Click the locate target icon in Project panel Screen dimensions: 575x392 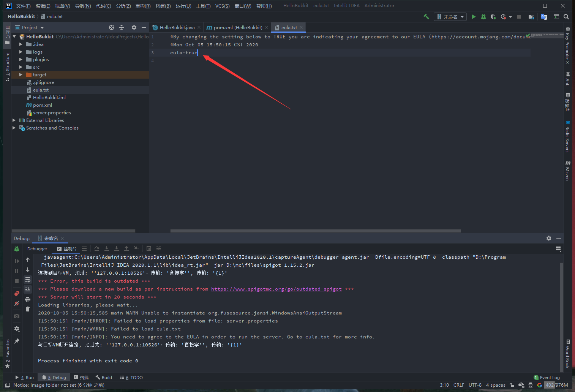coord(112,27)
